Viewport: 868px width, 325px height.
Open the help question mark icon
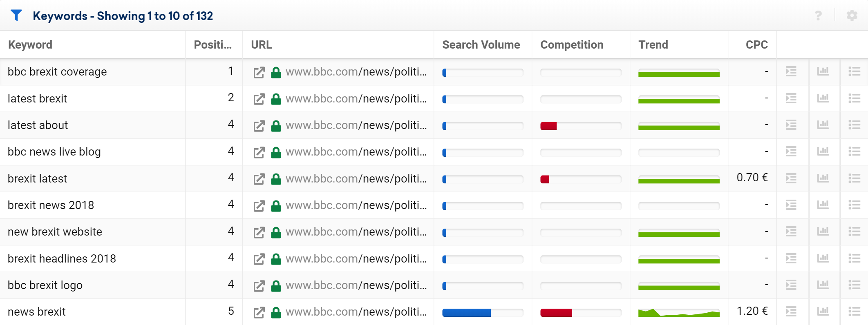click(818, 16)
